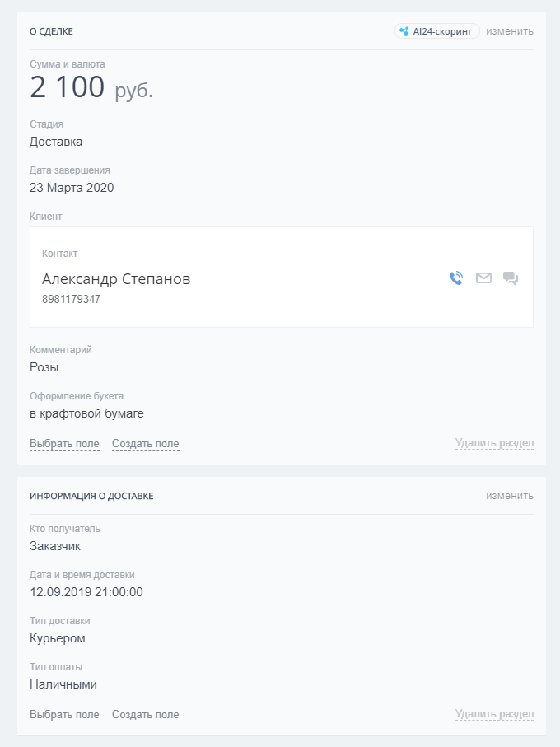Open contact Александр Степанов
Image resolution: width=560 pixels, height=747 pixels.
(116, 279)
